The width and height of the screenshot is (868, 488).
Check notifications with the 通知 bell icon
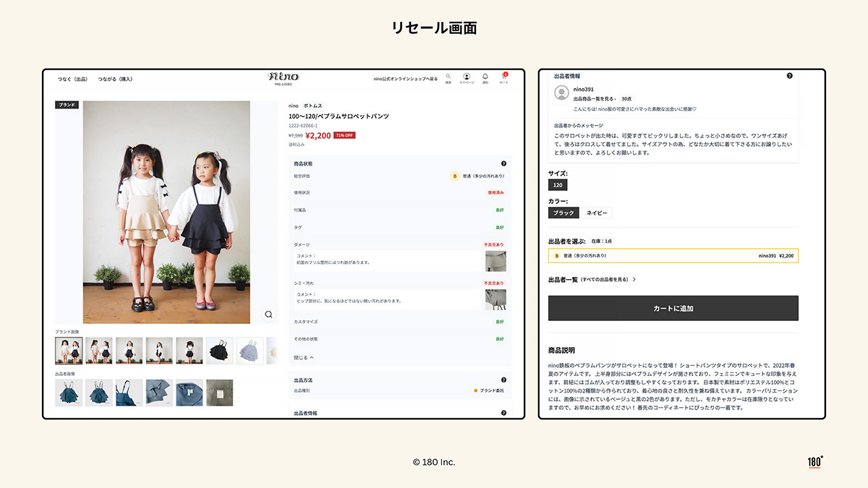tap(485, 77)
